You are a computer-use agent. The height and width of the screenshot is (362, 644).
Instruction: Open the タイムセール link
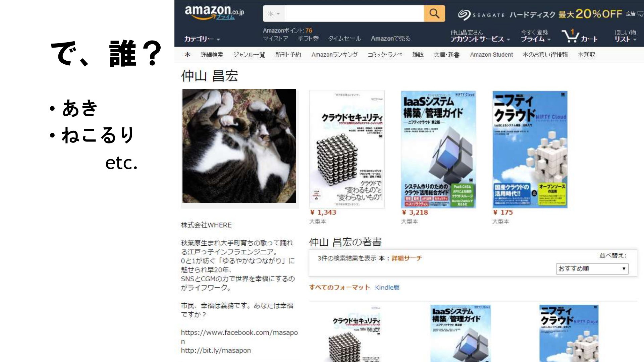344,39
